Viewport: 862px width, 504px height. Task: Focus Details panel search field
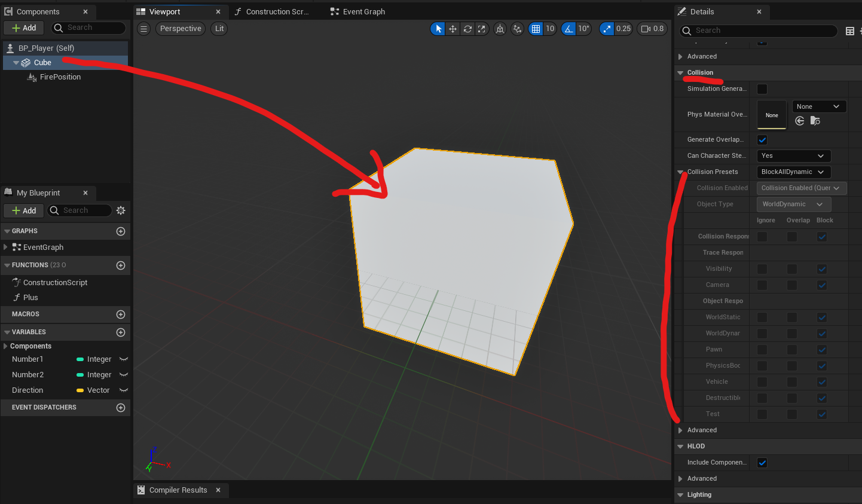click(x=759, y=30)
